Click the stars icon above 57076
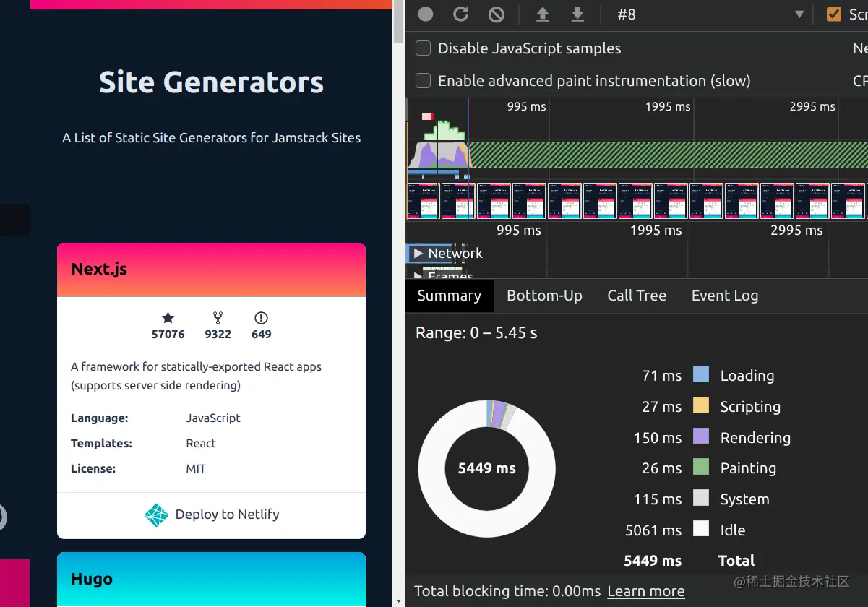The width and height of the screenshot is (868, 607). [x=168, y=317]
